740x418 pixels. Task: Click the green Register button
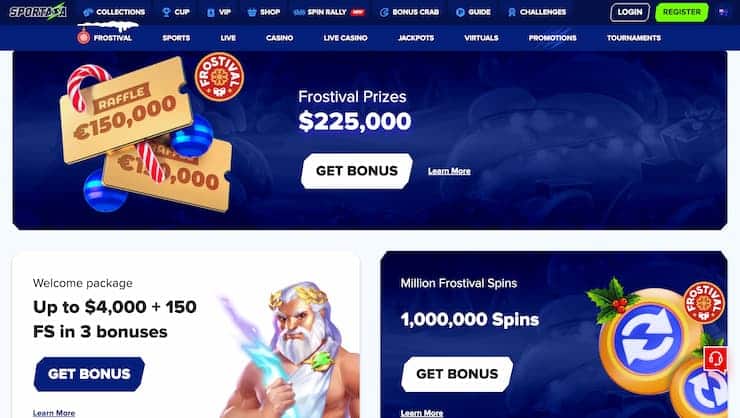[681, 12]
